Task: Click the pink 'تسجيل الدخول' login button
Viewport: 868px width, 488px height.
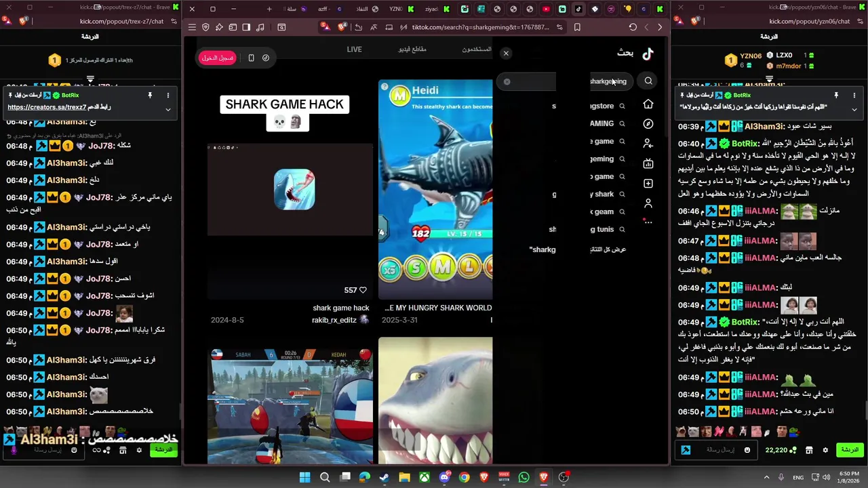Action: pyautogui.click(x=218, y=58)
